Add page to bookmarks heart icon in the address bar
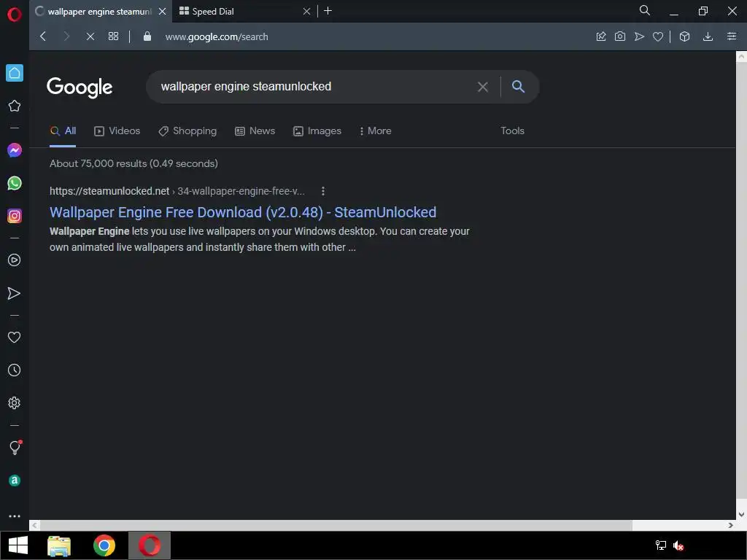This screenshot has height=560, width=747. [658, 36]
